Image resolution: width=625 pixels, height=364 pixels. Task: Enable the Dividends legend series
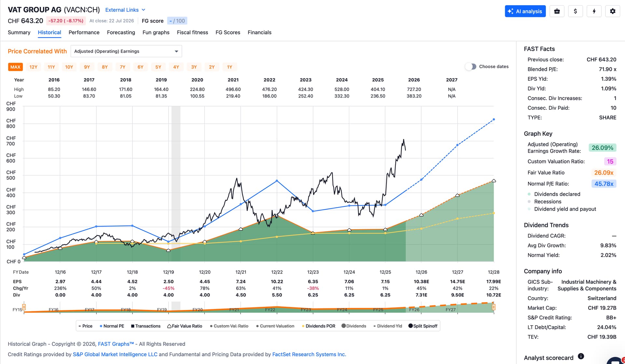point(354,326)
